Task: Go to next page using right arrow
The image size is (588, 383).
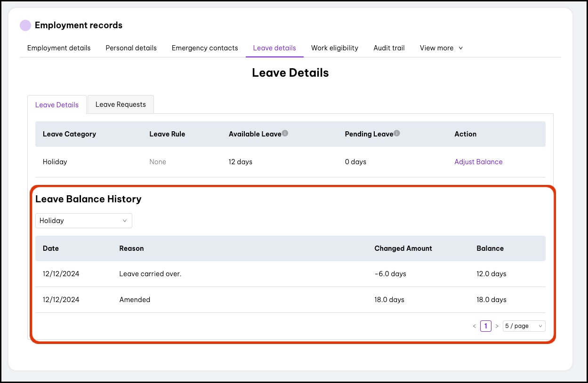Action: point(497,326)
